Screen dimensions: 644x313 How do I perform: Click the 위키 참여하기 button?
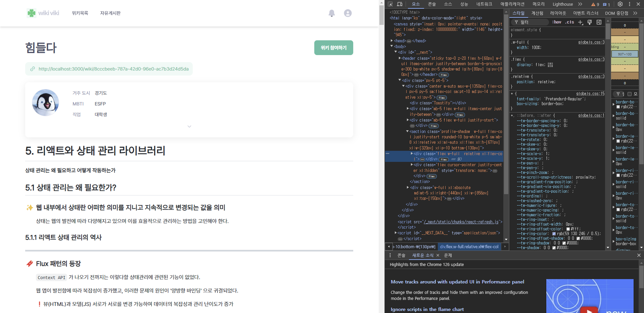(334, 48)
